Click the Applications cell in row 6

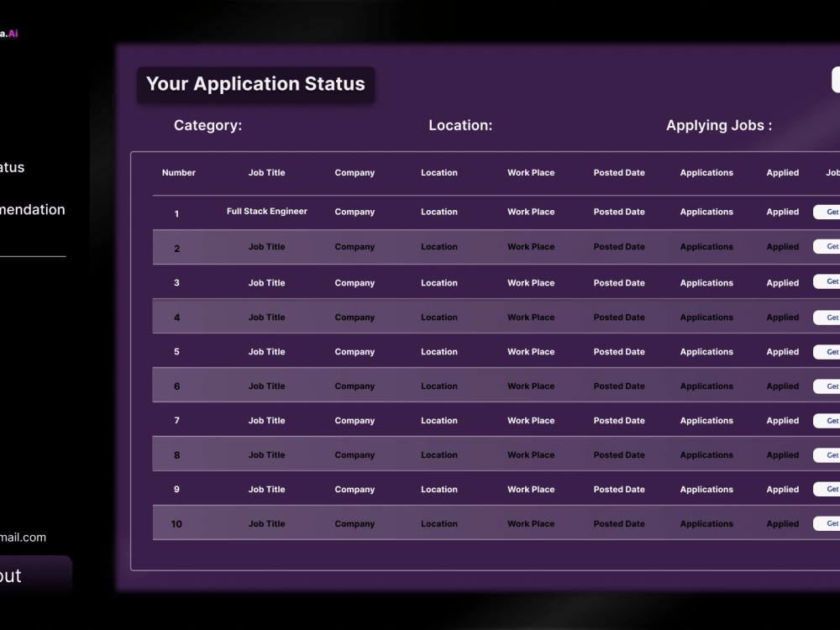pos(706,386)
